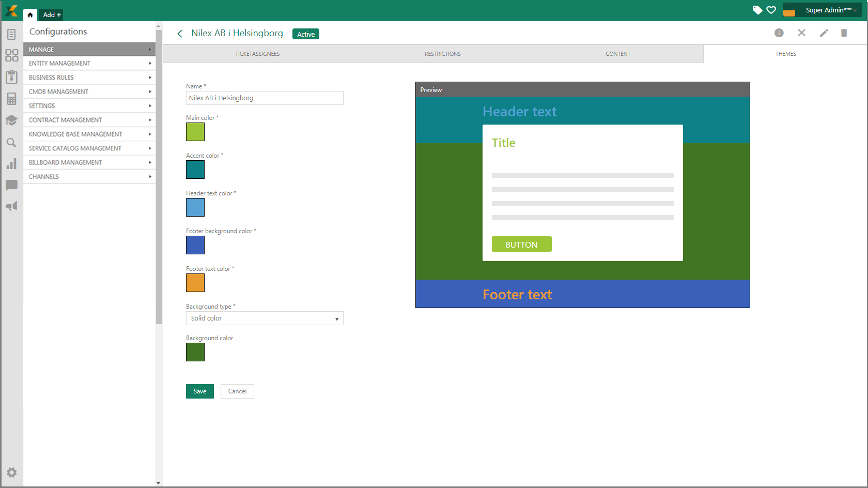Open the bar chart reports icon
Image resolution: width=868 pixels, height=488 pixels.
(11, 164)
